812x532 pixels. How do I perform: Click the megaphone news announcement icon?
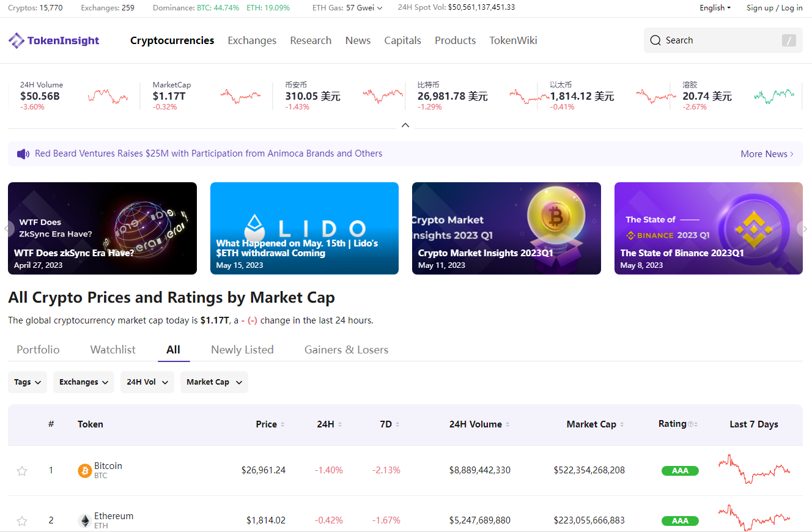(x=23, y=154)
